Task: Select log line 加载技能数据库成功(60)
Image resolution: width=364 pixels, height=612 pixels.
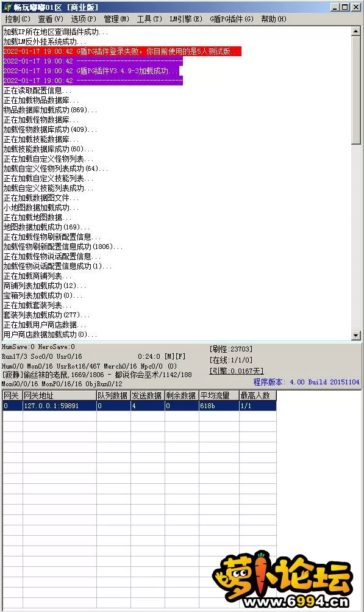Action: click(x=48, y=149)
